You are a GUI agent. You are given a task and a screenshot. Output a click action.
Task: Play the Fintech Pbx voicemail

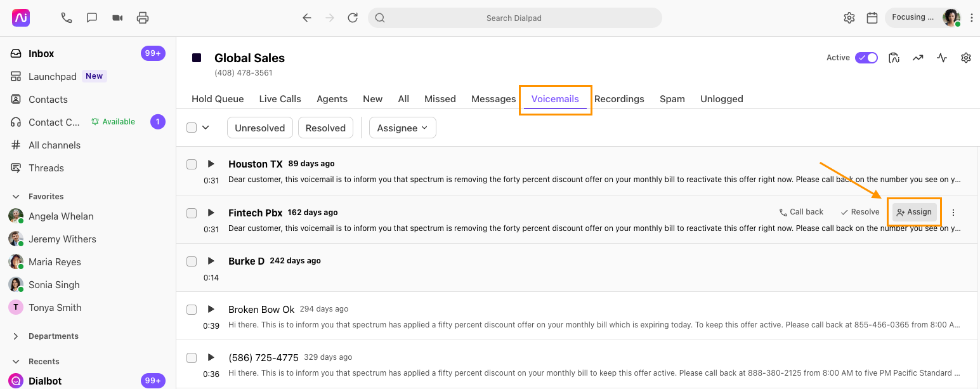(211, 213)
